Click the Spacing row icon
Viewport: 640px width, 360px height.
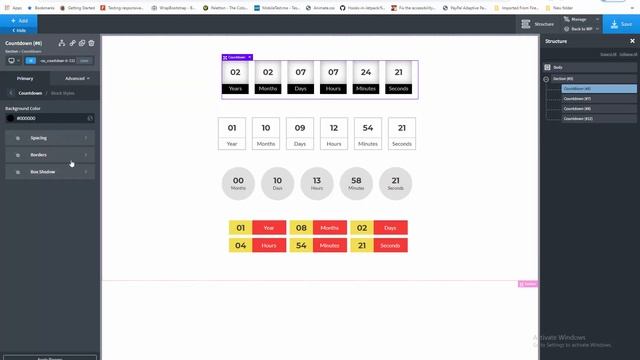[x=18, y=138]
